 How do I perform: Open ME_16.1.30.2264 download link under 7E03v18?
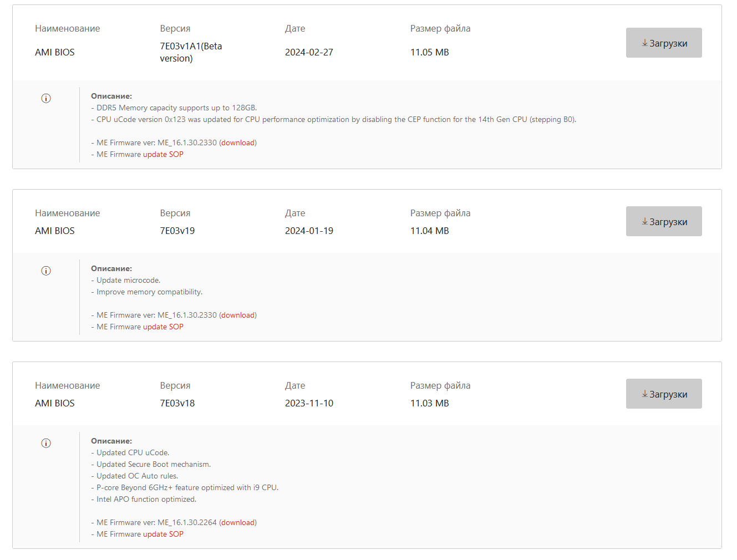point(238,523)
